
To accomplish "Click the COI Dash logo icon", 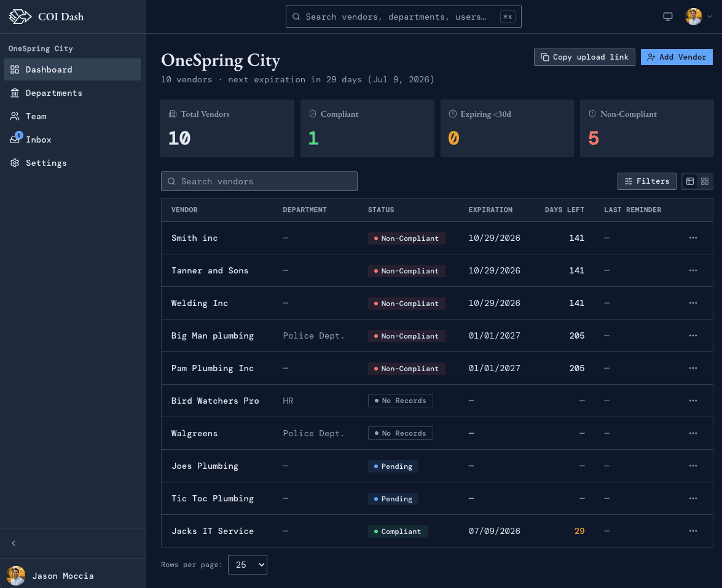I will click(20, 17).
